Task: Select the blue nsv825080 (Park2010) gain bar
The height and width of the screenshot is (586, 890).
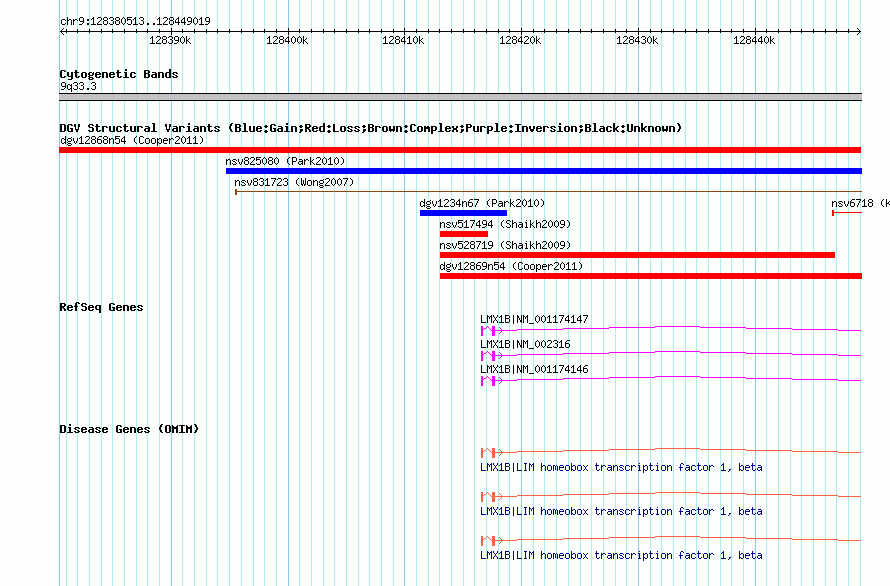Action: (x=544, y=171)
